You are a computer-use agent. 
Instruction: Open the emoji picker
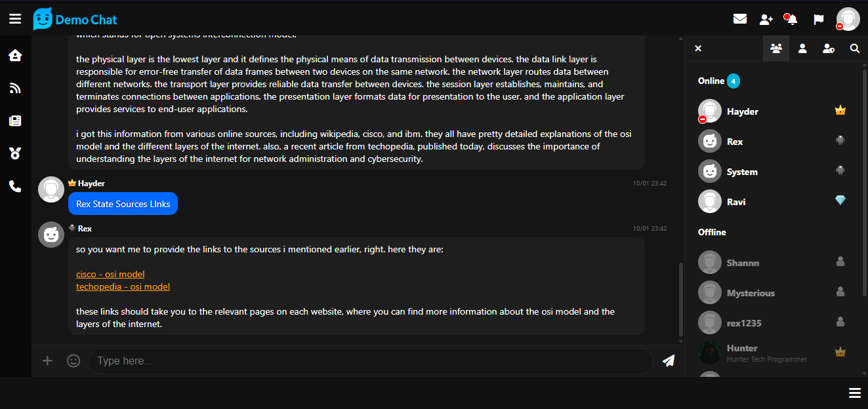pos(73,360)
